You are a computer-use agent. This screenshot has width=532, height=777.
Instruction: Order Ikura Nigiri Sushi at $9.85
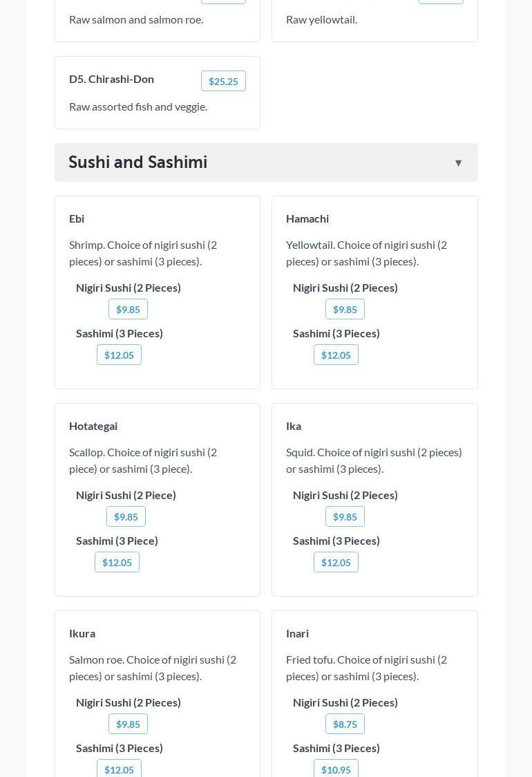tap(128, 724)
